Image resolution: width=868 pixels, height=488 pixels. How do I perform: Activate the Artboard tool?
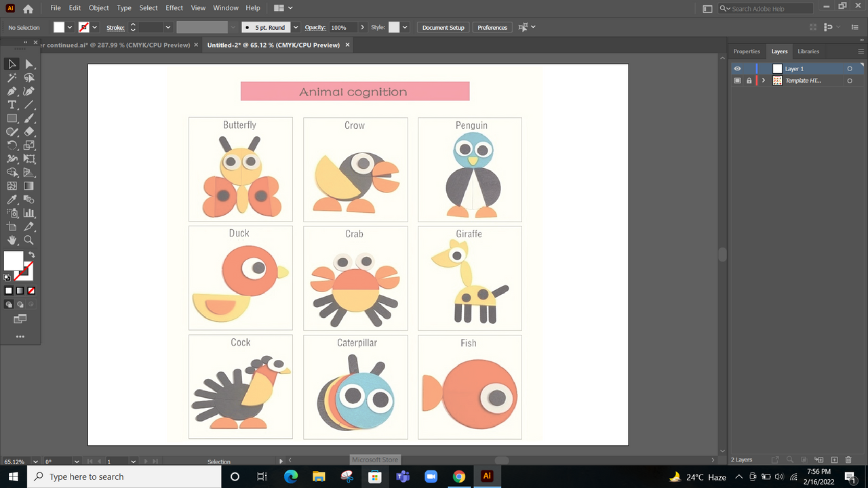(12, 226)
